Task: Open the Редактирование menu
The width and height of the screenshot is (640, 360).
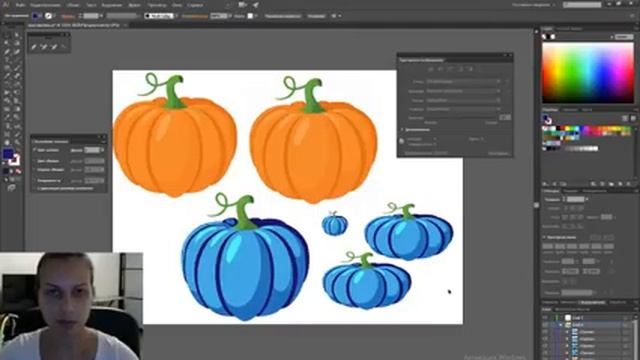Action: click(45, 5)
